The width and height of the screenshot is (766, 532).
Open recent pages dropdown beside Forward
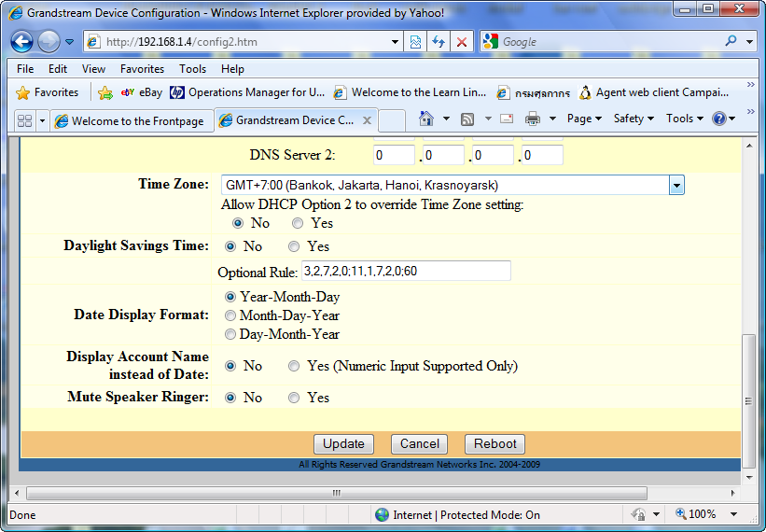pos(69,42)
